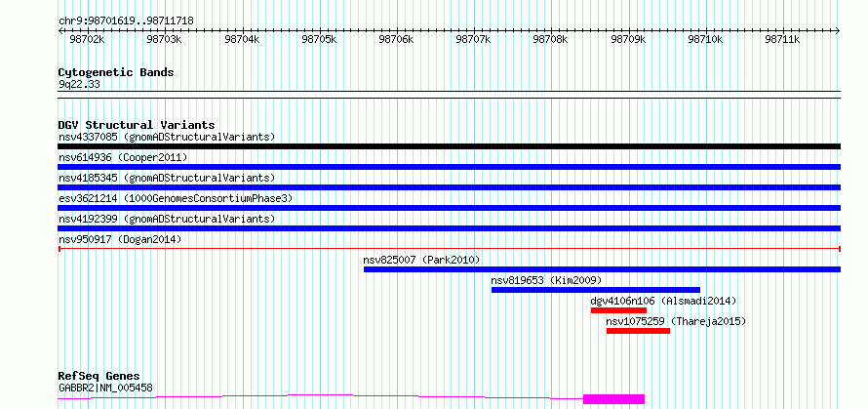868x409 pixels.
Task: Click the thin red nsv950917 Dogan2014 line
Action: pos(449,249)
